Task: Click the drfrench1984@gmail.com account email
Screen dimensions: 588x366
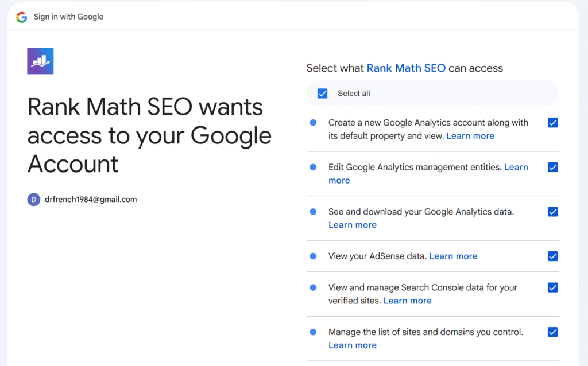Action: point(91,199)
